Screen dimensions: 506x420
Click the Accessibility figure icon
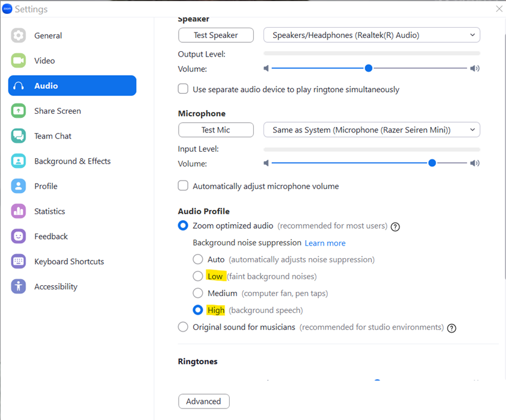click(x=19, y=286)
